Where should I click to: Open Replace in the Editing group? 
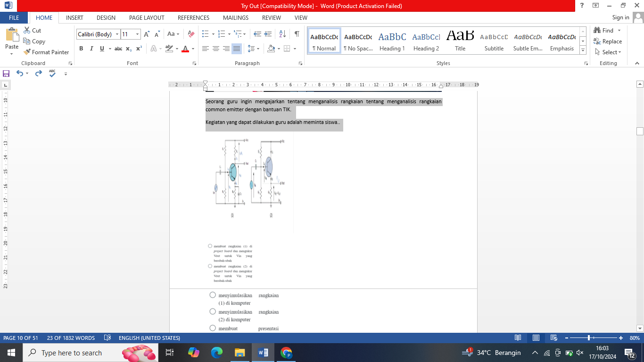click(608, 41)
